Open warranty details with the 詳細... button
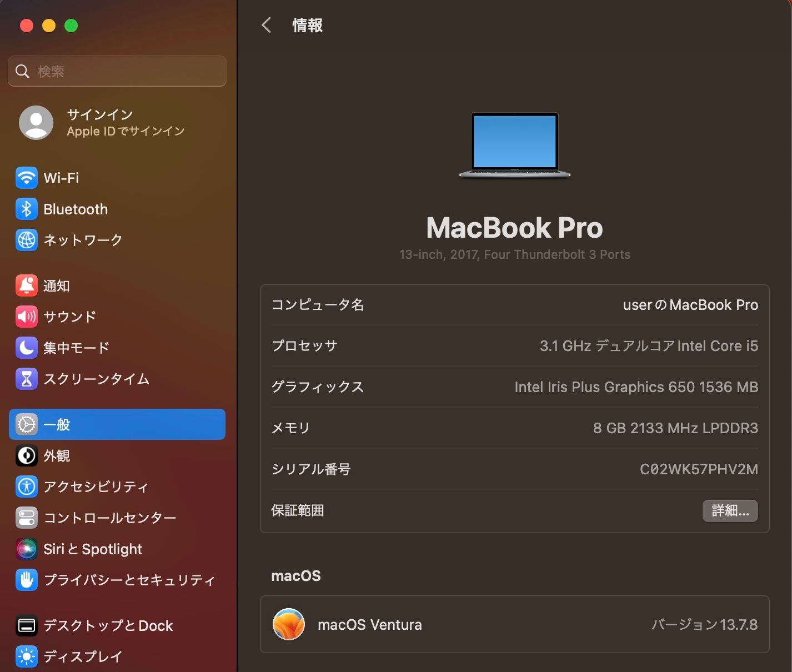Screen dimensions: 792x672 [x=730, y=511]
